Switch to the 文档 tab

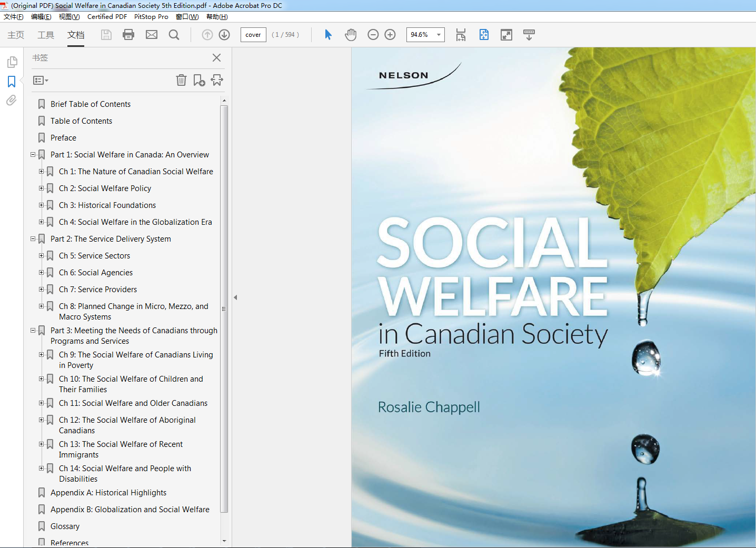76,35
